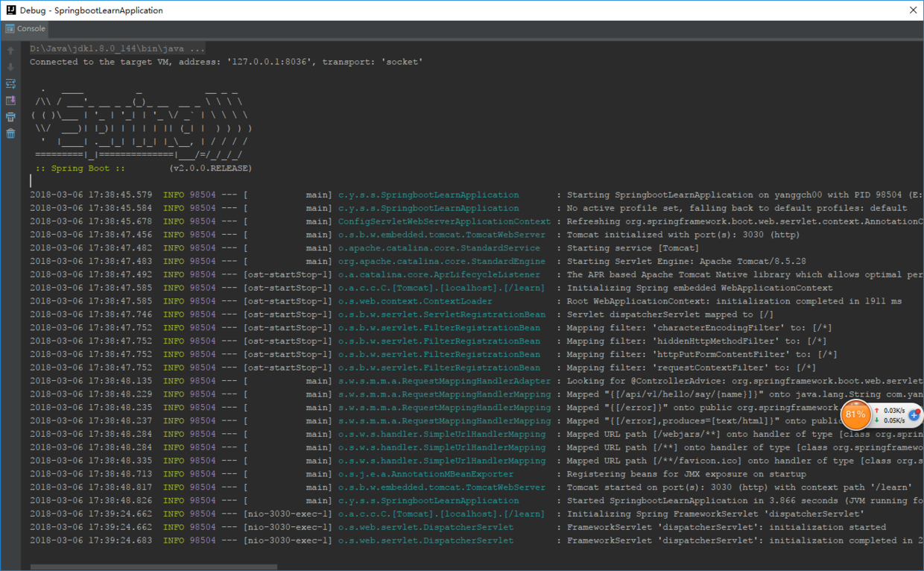Clear the console with the trash icon
Viewport: 924px width, 571px height.
[10, 133]
